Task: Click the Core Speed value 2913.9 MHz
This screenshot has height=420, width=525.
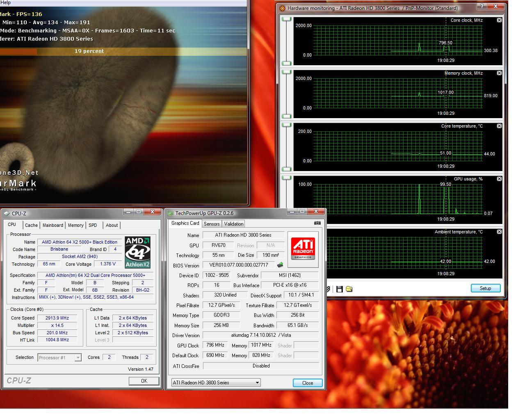Action: click(x=57, y=318)
